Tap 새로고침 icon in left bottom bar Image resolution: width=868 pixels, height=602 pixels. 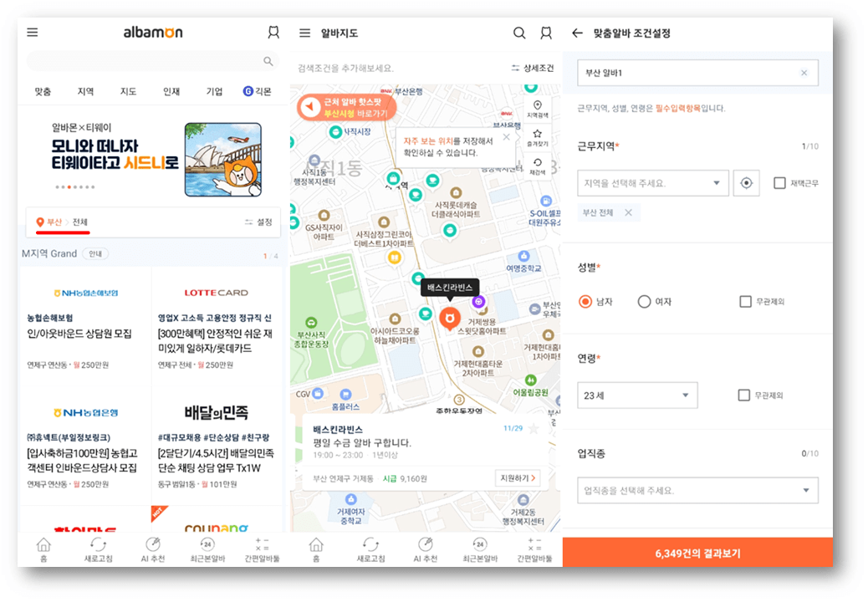pyautogui.click(x=98, y=549)
